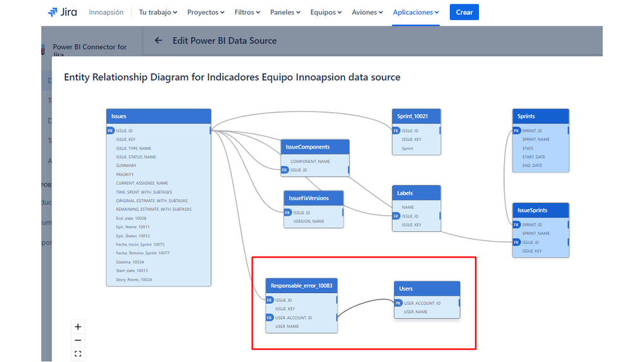Click ISSUE_STATUS_NAME field in Issues table
Image resolution: width=644 pixels, height=362 pixels.
tap(136, 157)
